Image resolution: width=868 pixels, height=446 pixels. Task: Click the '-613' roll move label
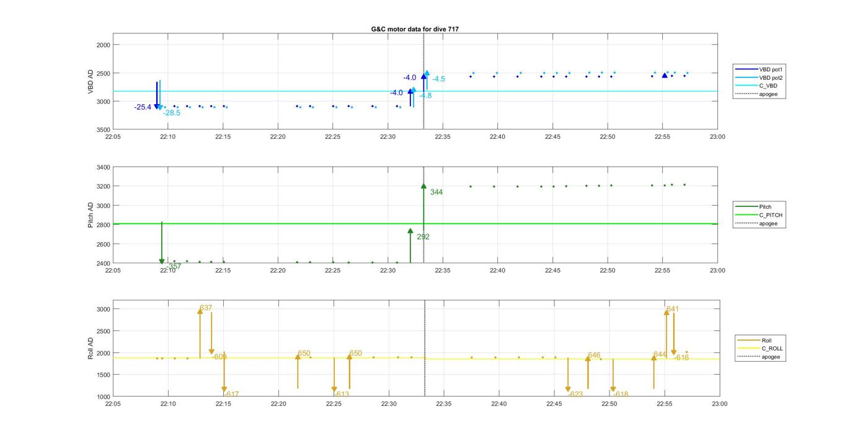(342, 394)
